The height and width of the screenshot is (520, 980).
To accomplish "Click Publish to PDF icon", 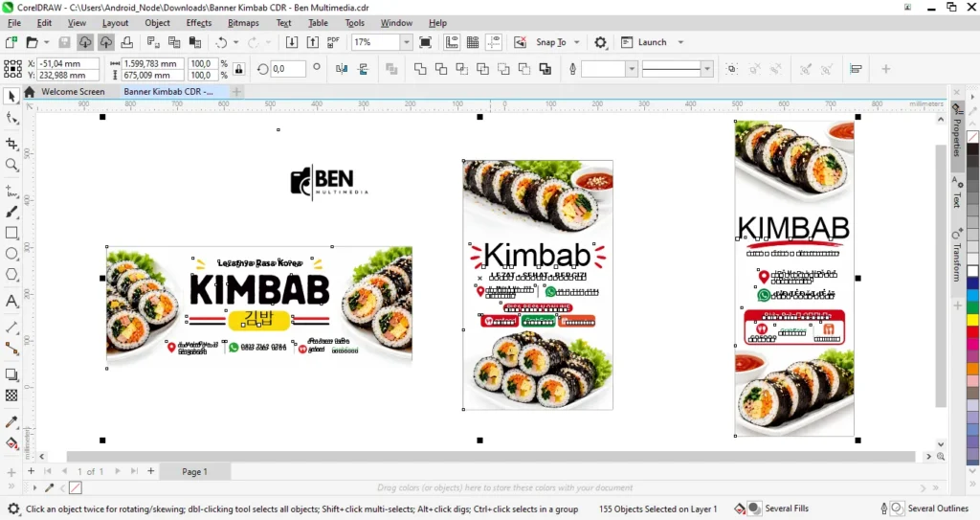I will click(x=333, y=42).
